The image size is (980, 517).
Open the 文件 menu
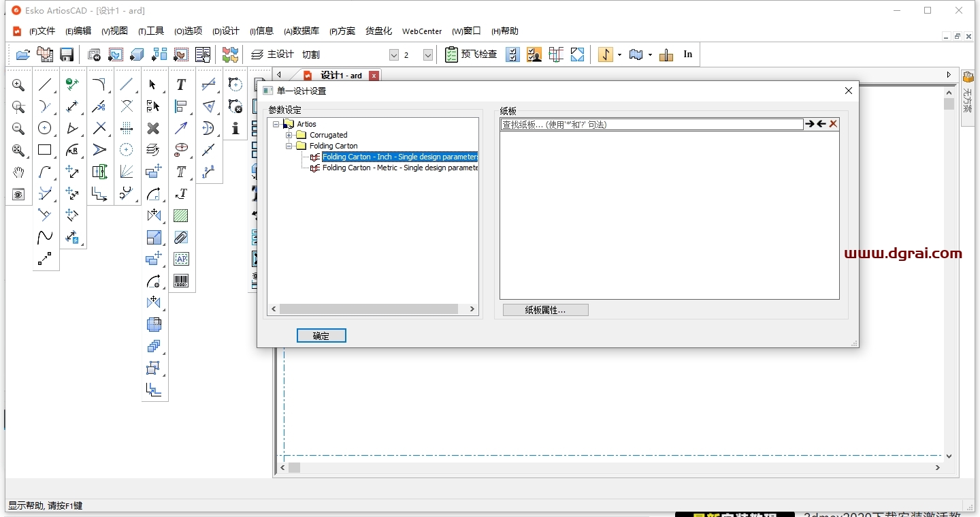click(42, 31)
